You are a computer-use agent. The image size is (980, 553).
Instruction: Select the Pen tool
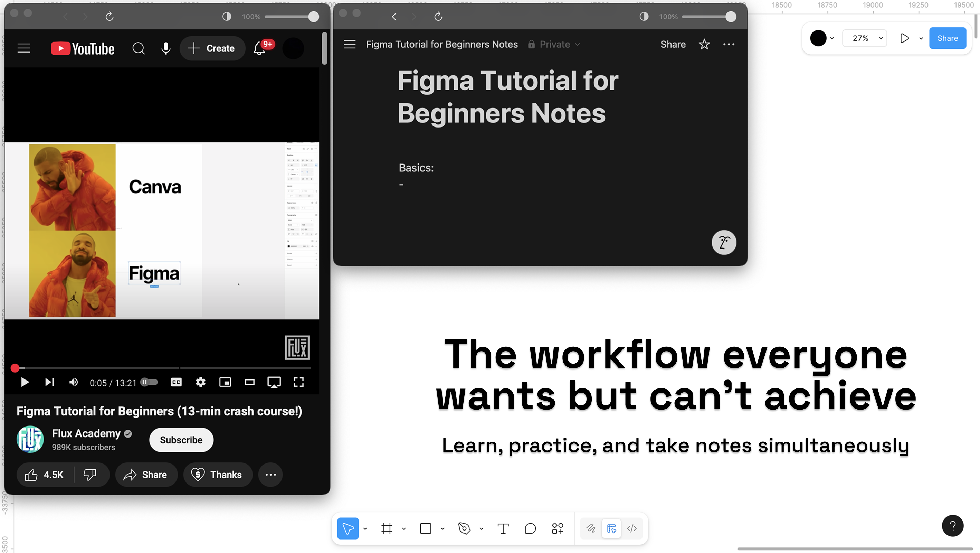click(x=464, y=528)
